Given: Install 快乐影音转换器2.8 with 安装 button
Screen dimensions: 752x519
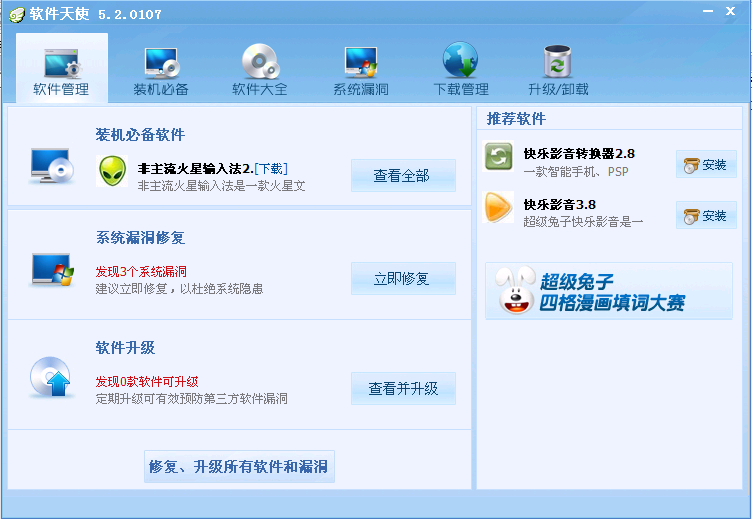Looking at the screenshot, I should pos(706,165).
